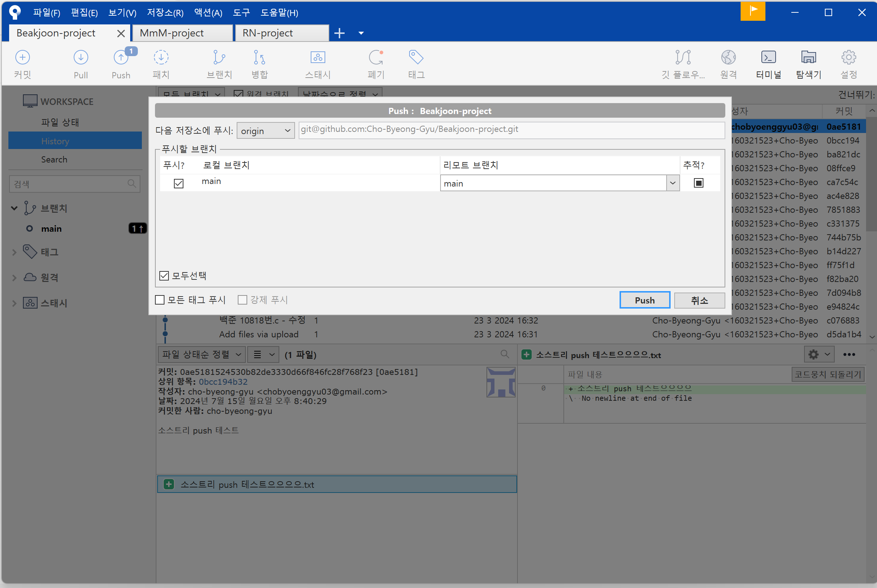Click the Merge (병합) toolbar icon

tap(259, 64)
